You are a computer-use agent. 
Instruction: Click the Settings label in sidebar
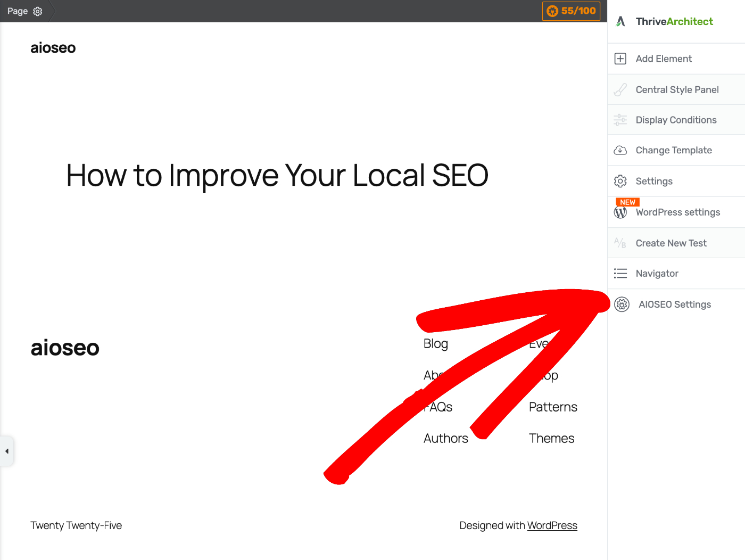[654, 181]
